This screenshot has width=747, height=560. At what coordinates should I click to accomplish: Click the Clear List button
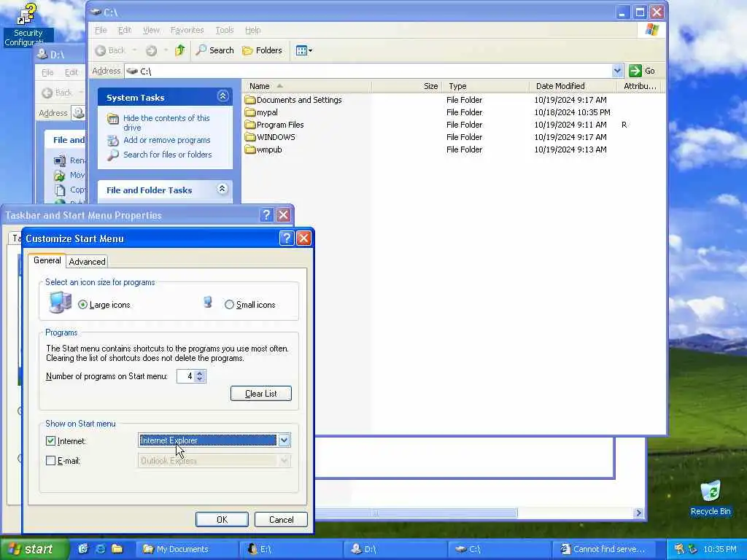pos(261,393)
